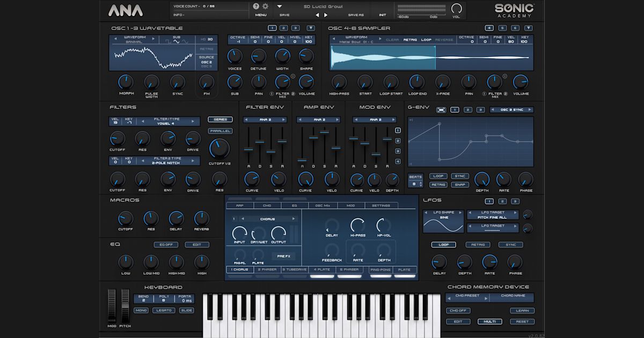
Task: Click the macro DELAY knob
Action: pos(176,218)
